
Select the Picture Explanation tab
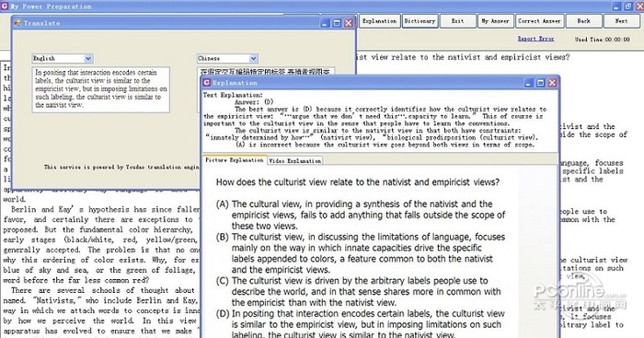(234, 160)
